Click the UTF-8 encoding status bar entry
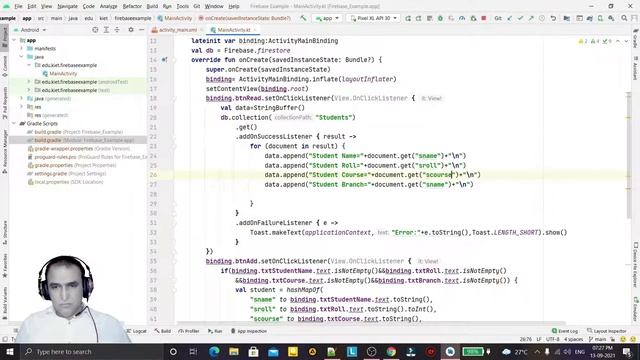 pos(553,339)
